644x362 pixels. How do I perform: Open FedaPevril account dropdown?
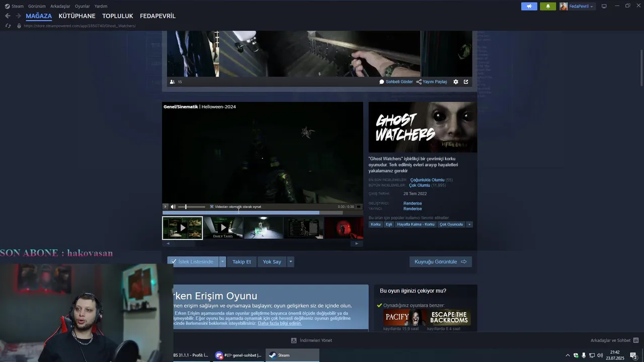577,6
